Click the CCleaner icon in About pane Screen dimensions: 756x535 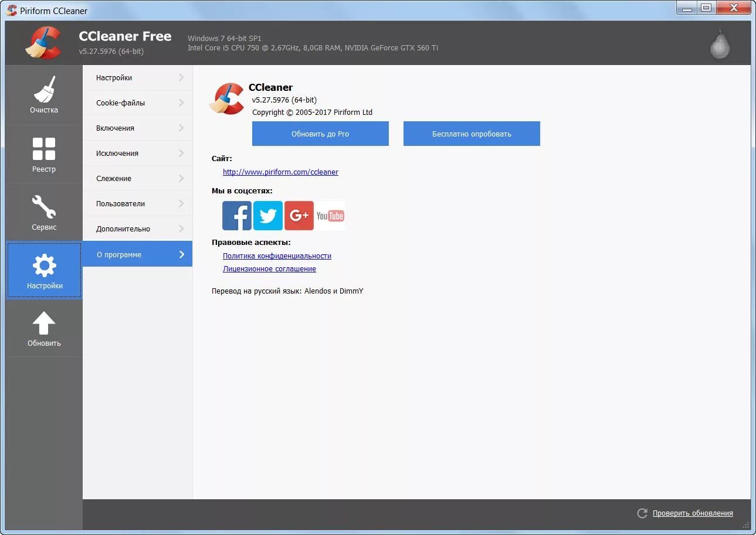[x=227, y=98]
